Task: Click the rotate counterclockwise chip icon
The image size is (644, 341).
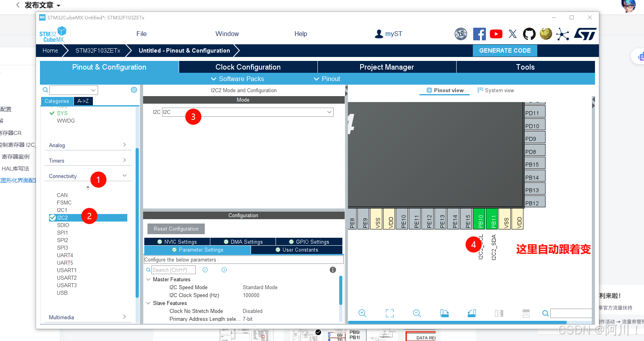Action: click(x=472, y=313)
